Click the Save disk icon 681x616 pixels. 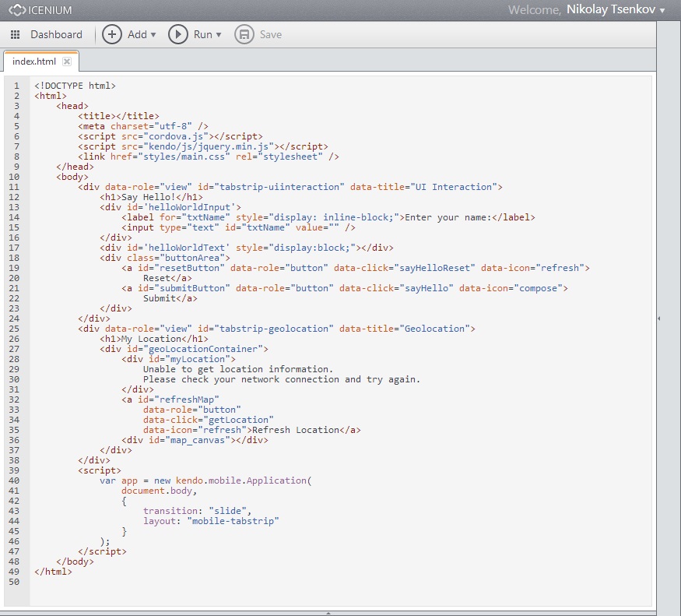tap(244, 34)
